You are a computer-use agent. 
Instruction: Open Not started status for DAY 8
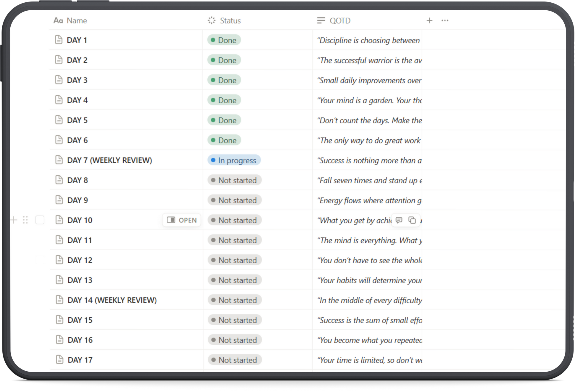(235, 180)
